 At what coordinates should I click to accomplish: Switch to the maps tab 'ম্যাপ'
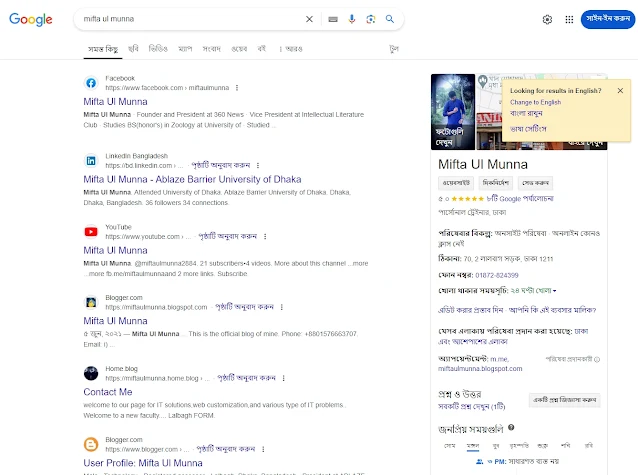[x=185, y=49]
